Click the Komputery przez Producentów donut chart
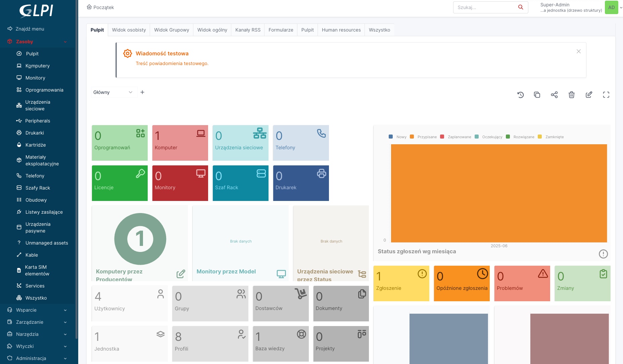The image size is (623, 364). pos(140,239)
